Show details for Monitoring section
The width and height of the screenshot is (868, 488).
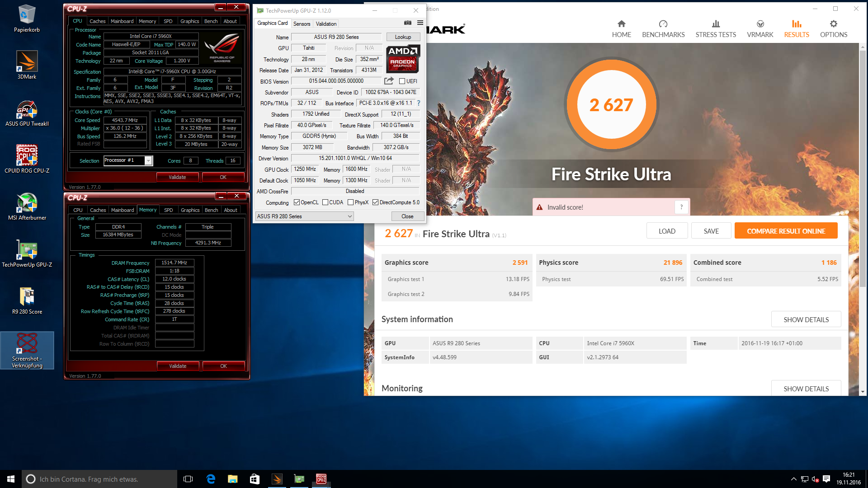806,389
